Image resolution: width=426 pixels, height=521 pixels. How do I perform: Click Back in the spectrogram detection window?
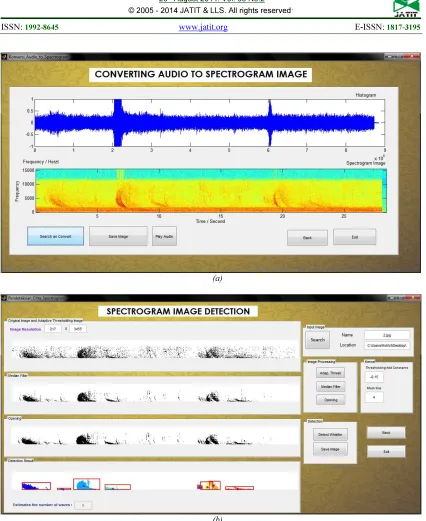(386, 433)
